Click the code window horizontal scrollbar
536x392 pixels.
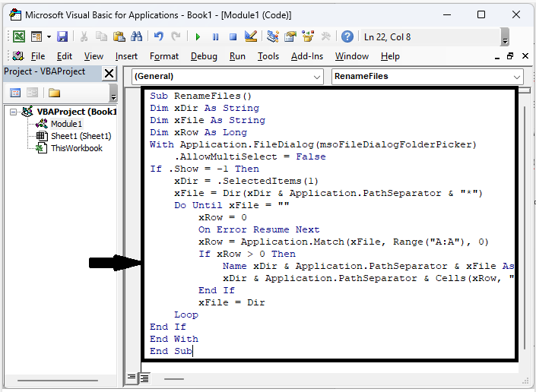coord(174,378)
